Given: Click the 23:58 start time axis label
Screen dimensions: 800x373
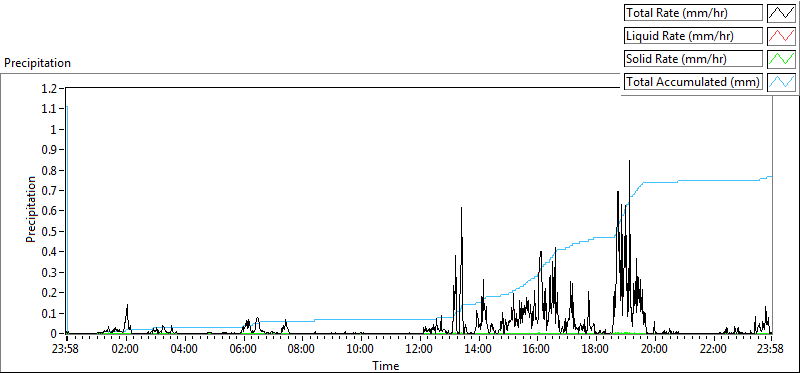Looking at the screenshot, I should click(67, 350).
